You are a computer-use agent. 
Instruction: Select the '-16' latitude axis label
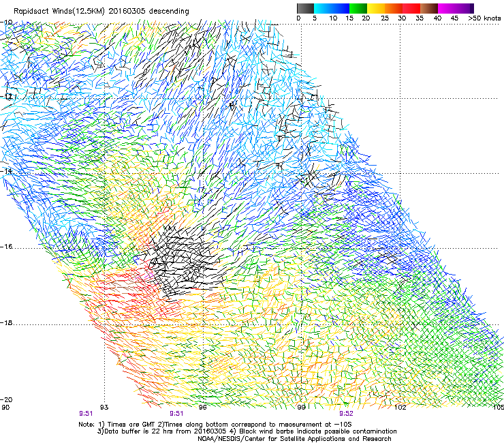(6, 247)
